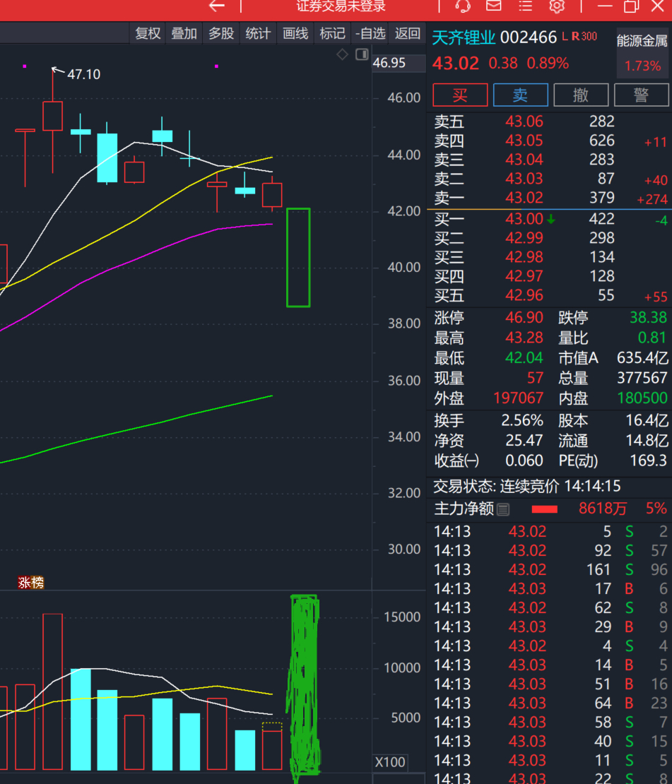Select 买一 price 43.00
672x784 pixels.
pos(524,219)
